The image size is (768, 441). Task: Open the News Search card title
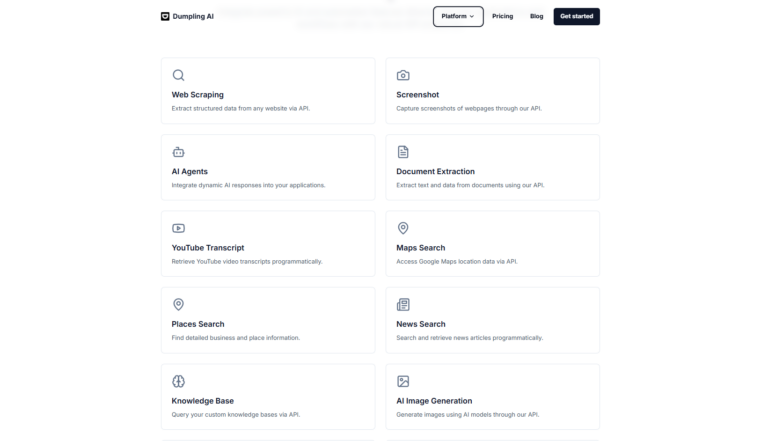[x=420, y=324]
